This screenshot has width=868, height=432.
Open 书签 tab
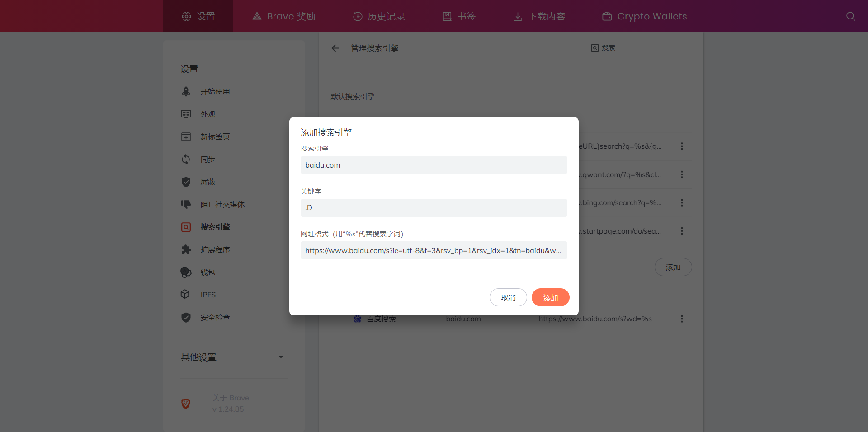tap(459, 16)
